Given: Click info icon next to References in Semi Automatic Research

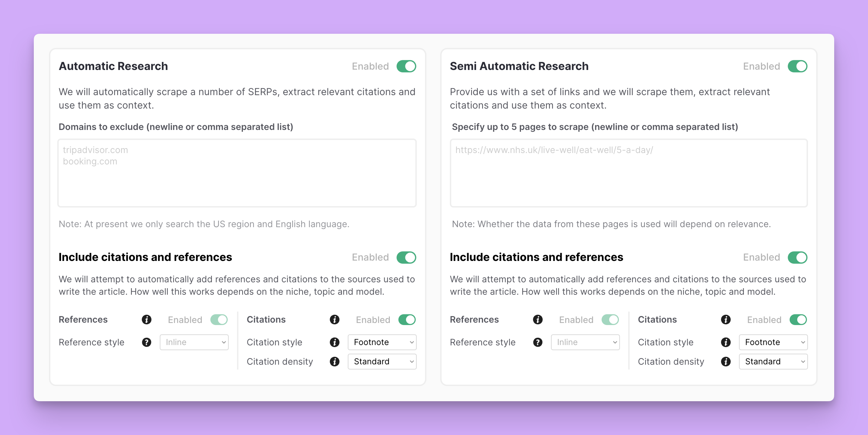Looking at the screenshot, I should (537, 320).
